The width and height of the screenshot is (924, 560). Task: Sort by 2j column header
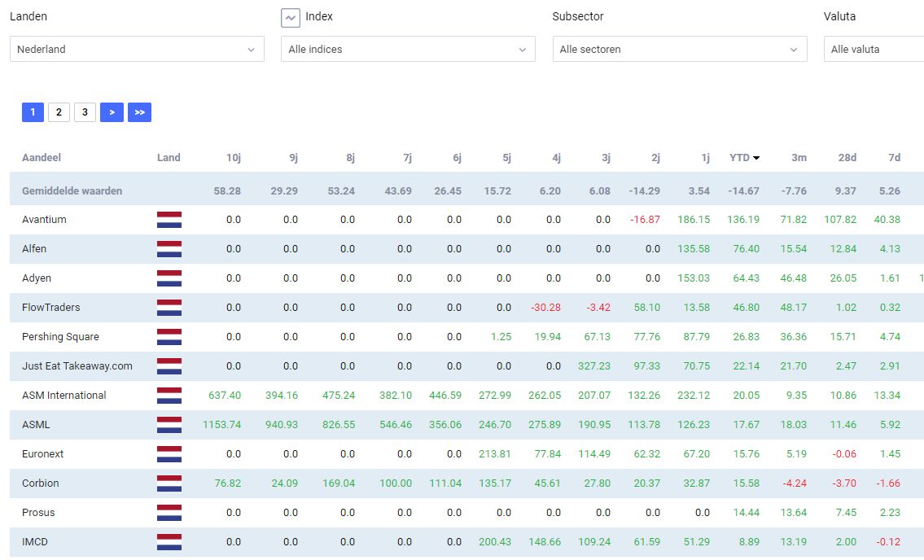(x=656, y=157)
